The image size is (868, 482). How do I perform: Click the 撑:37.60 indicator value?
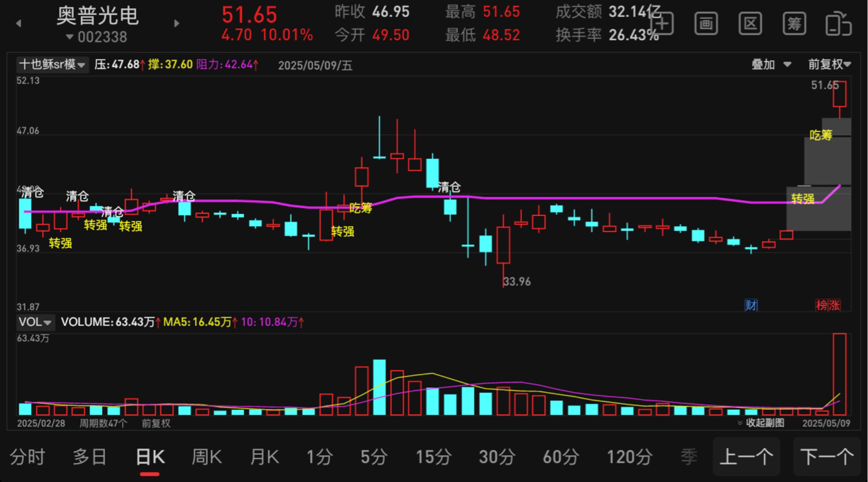(170, 64)
